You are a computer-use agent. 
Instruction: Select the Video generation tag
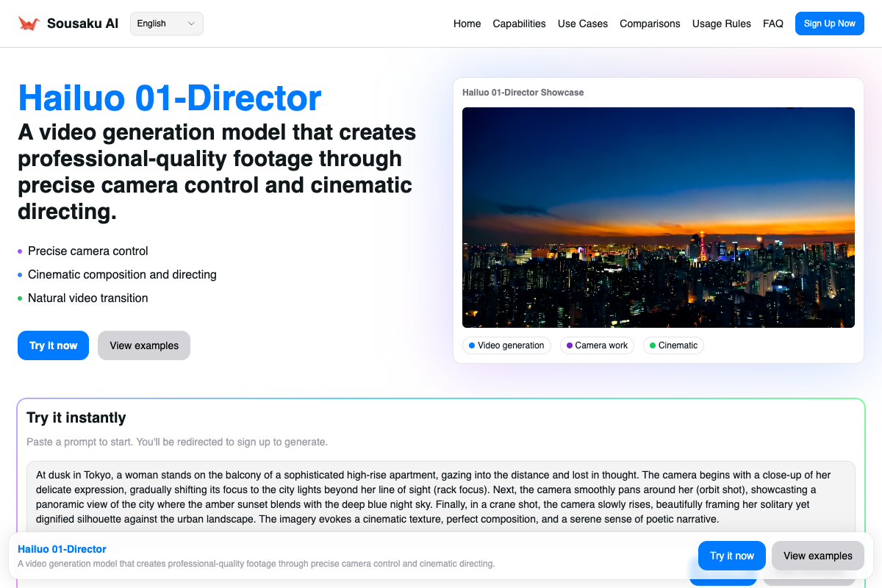tap(506, 345)
